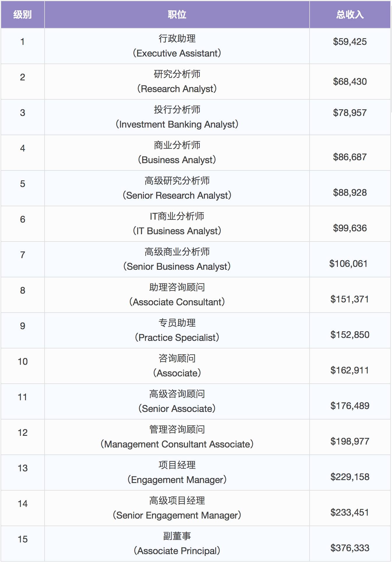The image size is (392, 564).
Task: Click the 职位 column header
Action: point(177,15)
